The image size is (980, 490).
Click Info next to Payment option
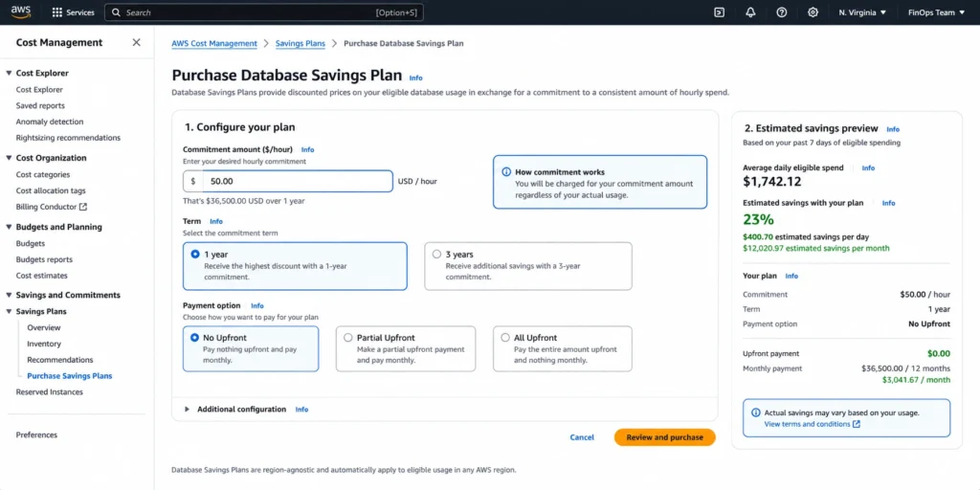257,305
